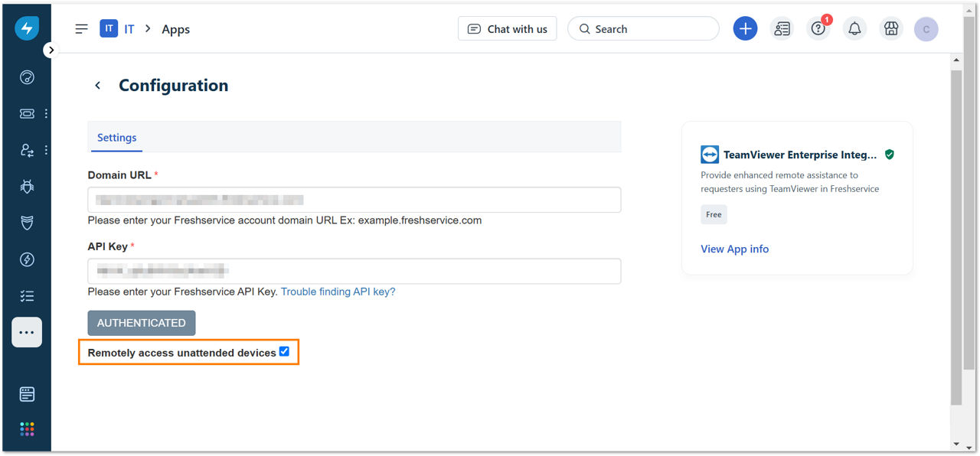Viewport: 980px width, 456px height.
Task: Open Trouble finding API key link
Action: [338, 292]
